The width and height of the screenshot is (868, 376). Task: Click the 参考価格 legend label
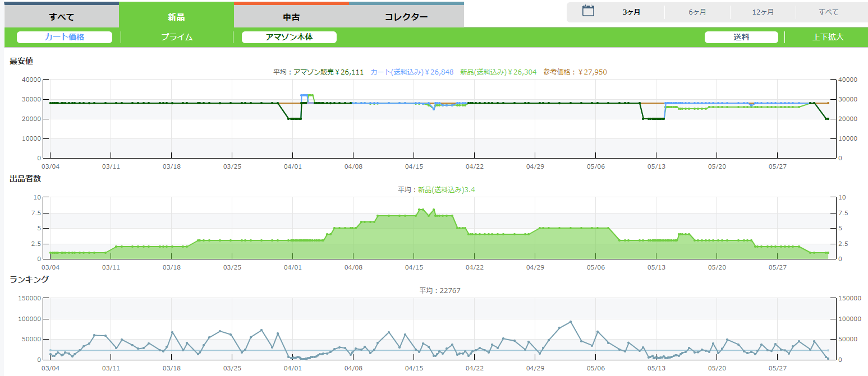click(575, 72)
